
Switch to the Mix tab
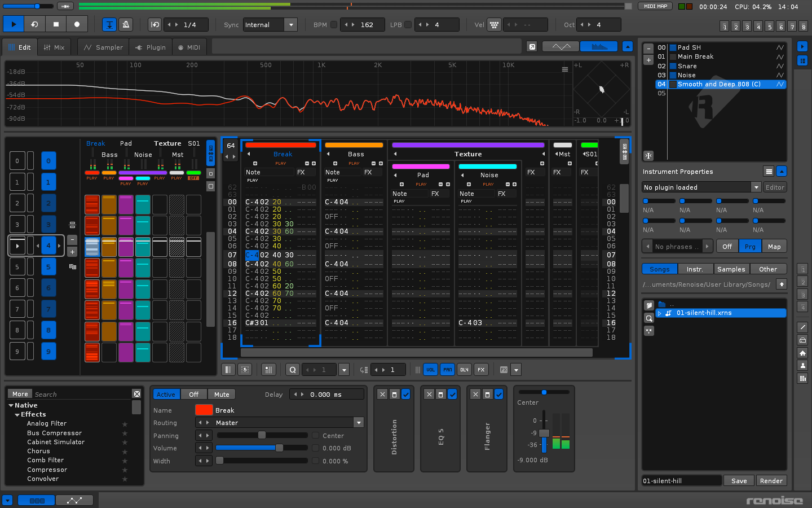[x=54, y=47]
